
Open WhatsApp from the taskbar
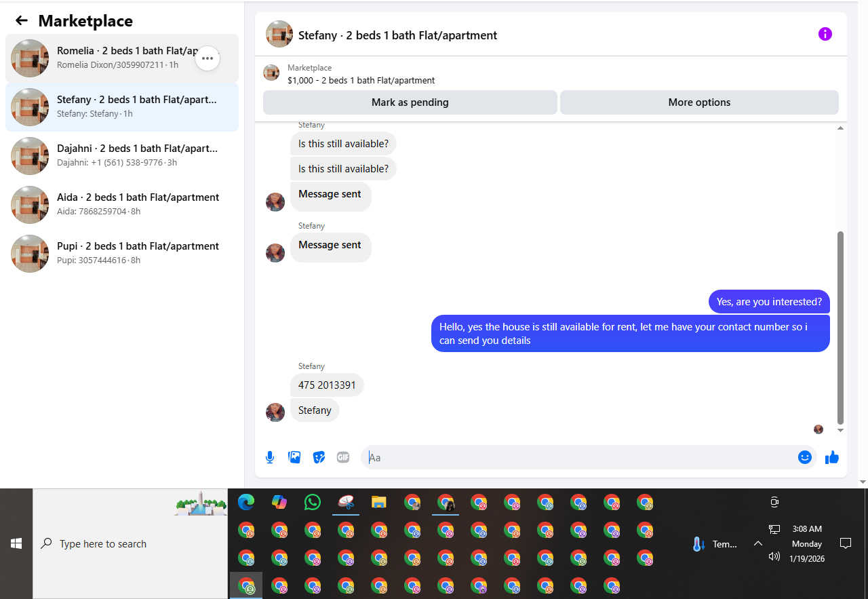[312, 503]
